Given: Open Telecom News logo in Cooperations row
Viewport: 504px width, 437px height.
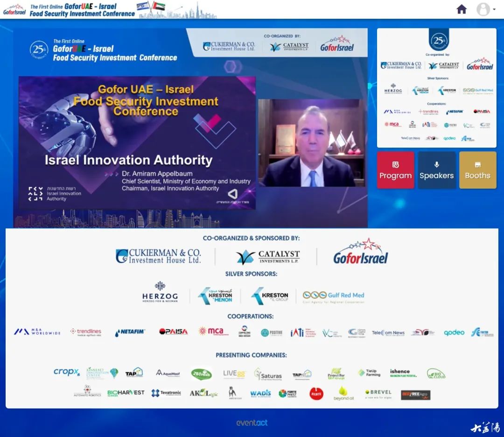Looking at the screenshot, I should [388, 332].
